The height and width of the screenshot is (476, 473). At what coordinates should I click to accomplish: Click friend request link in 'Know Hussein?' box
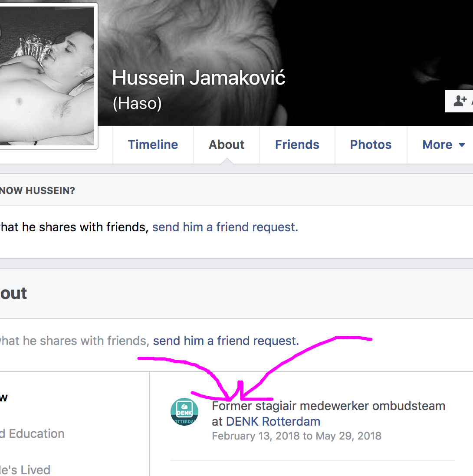point(225,227)
